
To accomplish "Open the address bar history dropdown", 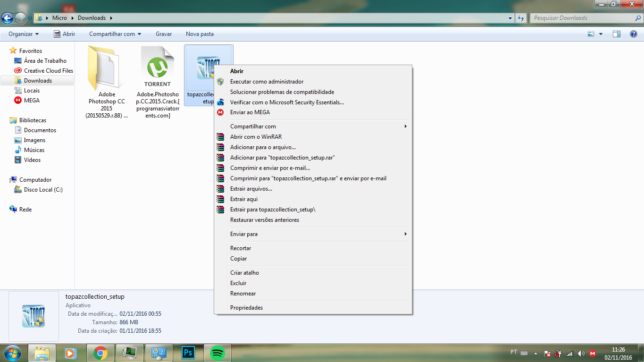I will [510, 18].
